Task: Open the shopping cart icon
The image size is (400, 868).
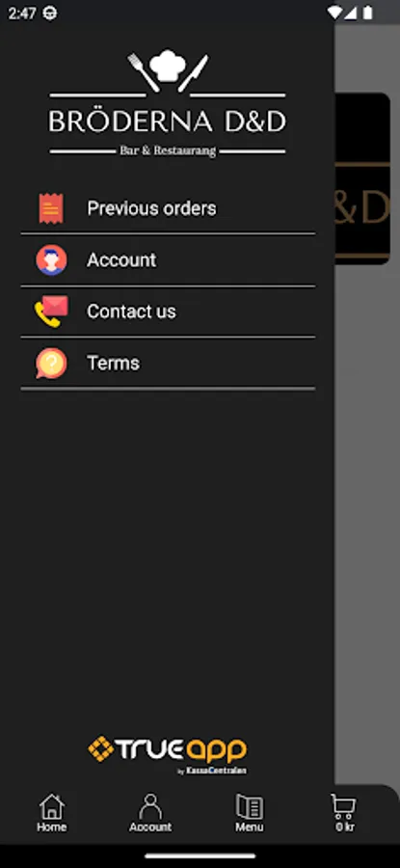Action: (344, 807)
